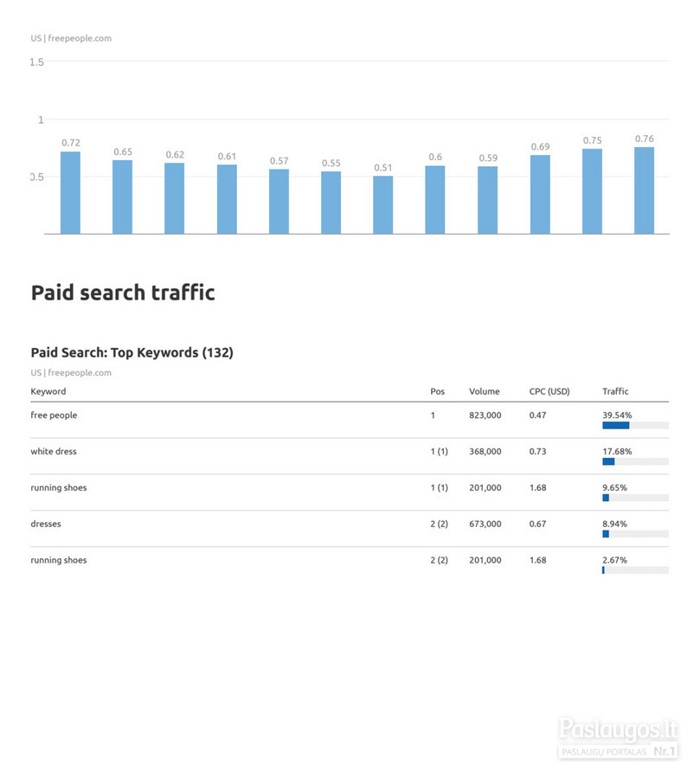Click the Pos value for 'white dress'
700x779 pixels.
click(x=440, y=452)
